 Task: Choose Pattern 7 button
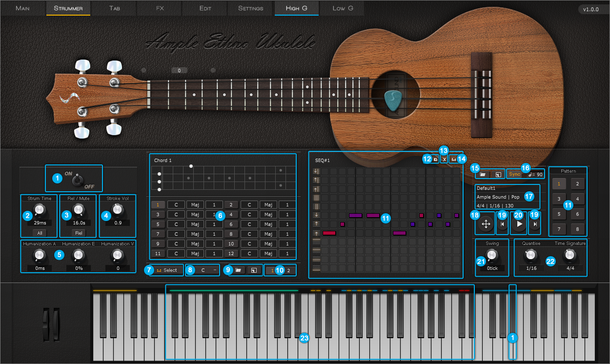[x=559, y=229]
